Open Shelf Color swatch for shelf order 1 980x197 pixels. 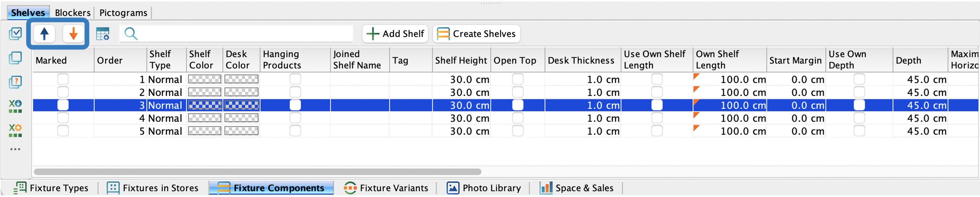[x=205, y=79]
